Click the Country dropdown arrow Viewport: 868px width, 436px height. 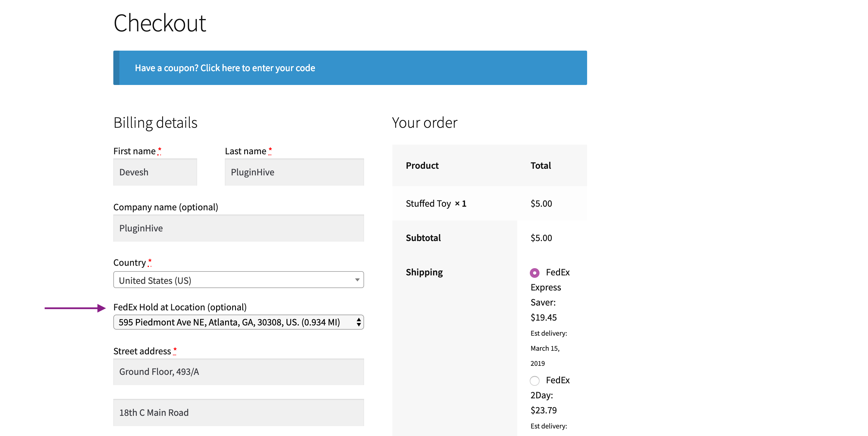(357, 280)
